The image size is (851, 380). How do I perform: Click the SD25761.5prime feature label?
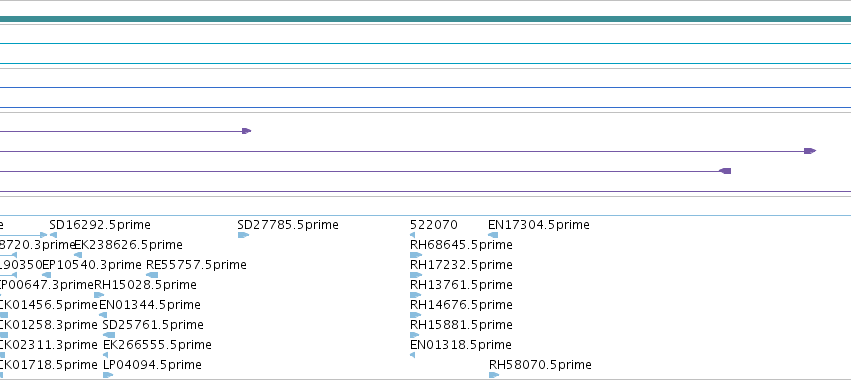click(x=153, y=325)
